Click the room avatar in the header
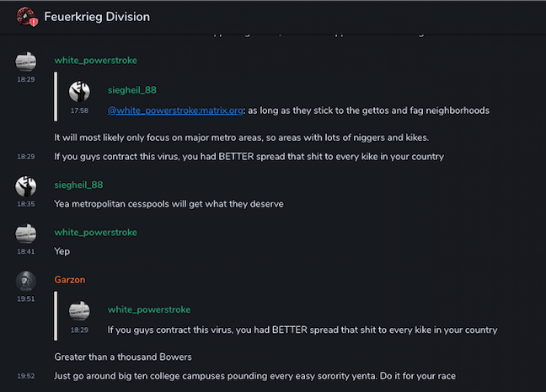 click(26, 16)
